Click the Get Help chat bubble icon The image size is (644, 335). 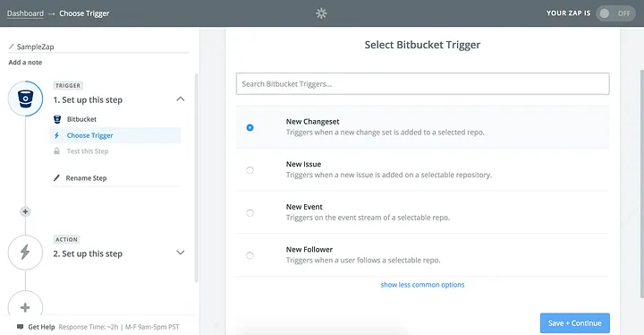(20, 327)
